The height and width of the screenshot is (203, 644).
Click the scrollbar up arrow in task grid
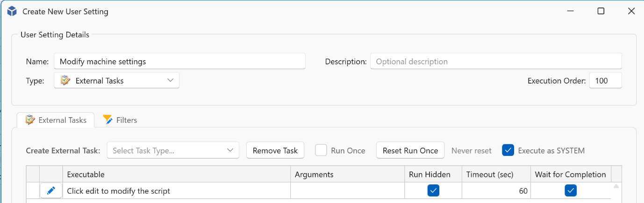pyautogui.click(x=616, y=186)
